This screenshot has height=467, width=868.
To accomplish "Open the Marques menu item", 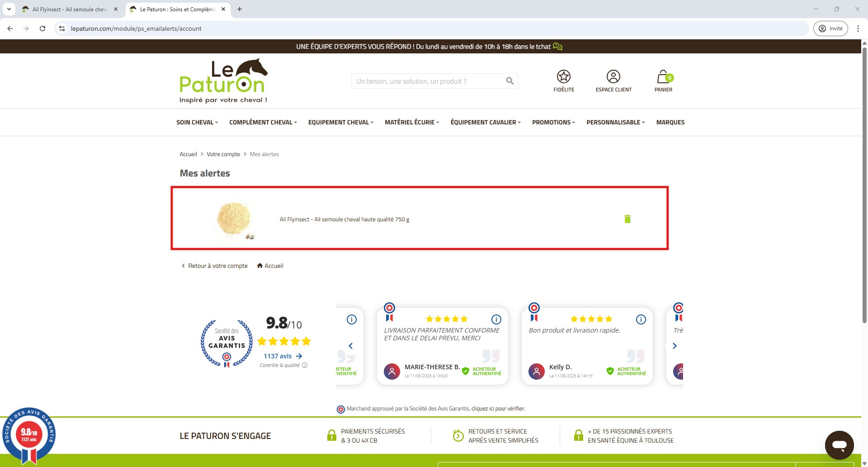I will tap(670, 122).
